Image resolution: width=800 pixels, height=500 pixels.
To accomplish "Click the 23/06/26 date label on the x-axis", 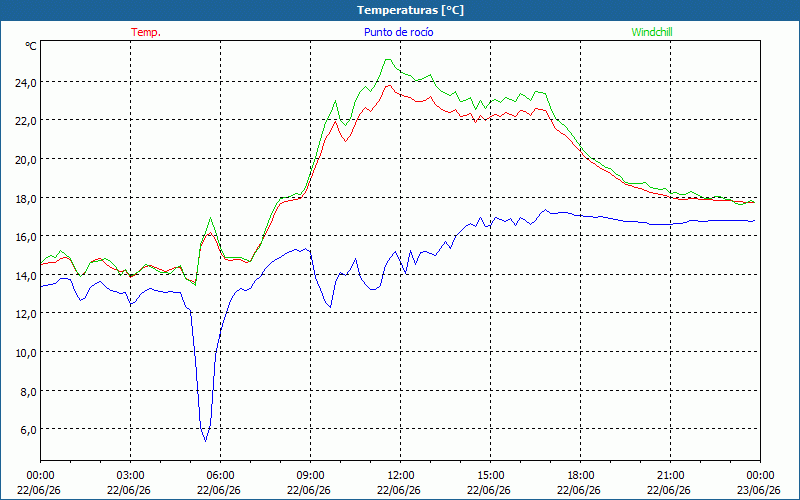I will (x=759, y=490).
